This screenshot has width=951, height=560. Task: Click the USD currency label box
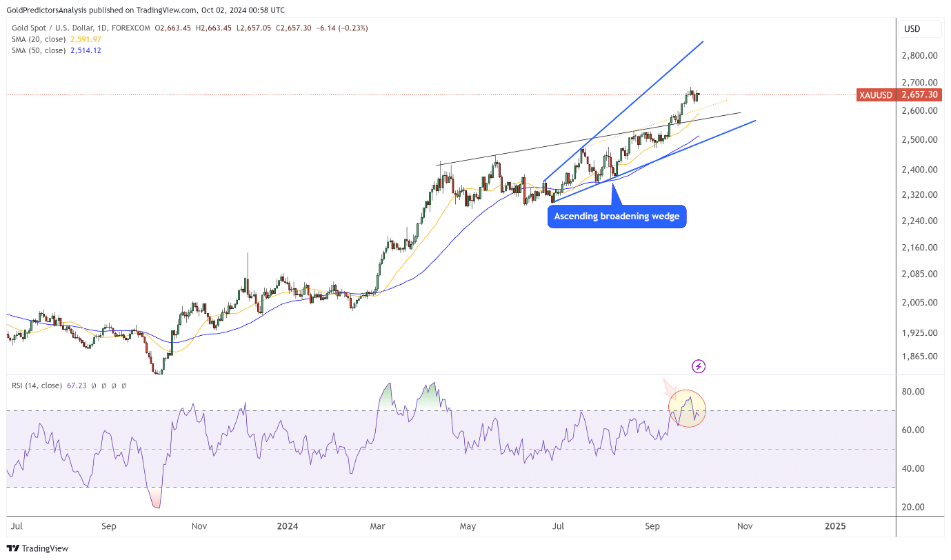[x=921, y=29]
